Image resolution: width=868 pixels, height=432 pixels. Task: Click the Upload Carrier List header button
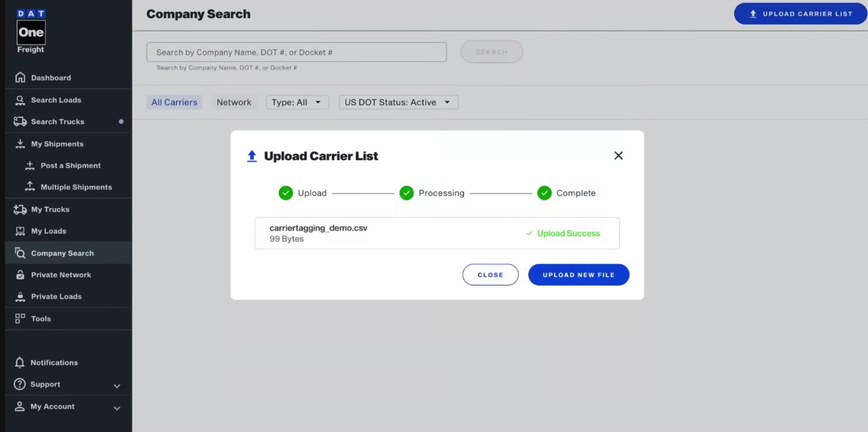tap(800, 14)
